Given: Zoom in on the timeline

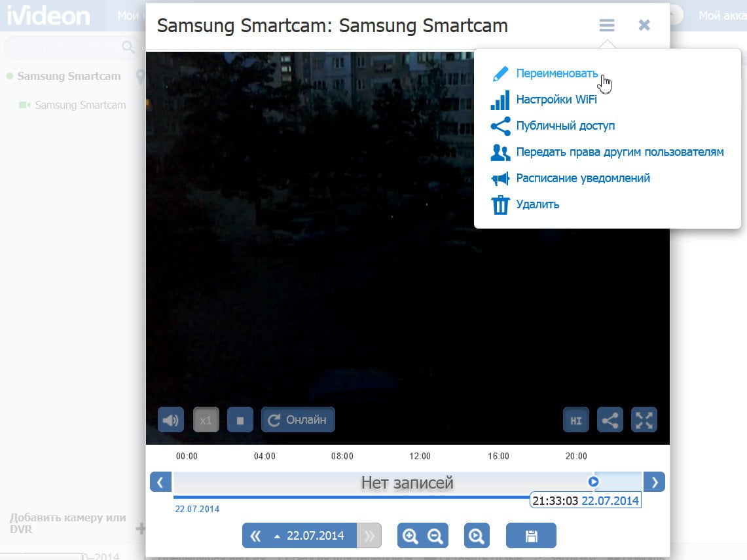Looking at the screenshot, I should (410, 536).
